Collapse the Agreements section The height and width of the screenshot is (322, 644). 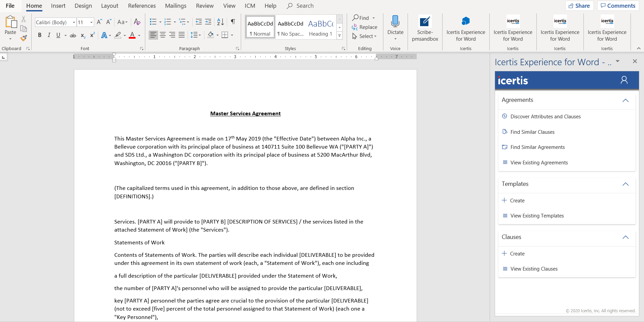coord(625,100)
